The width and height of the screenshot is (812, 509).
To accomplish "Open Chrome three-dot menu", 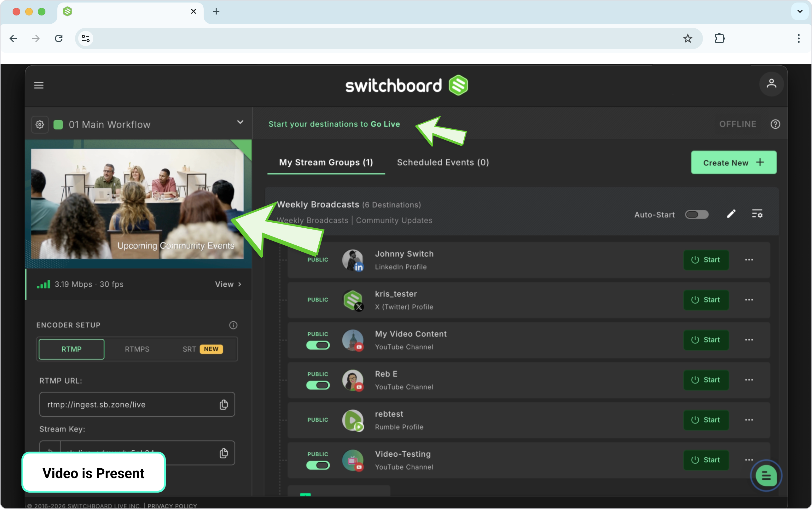I will tap(798, 38).
